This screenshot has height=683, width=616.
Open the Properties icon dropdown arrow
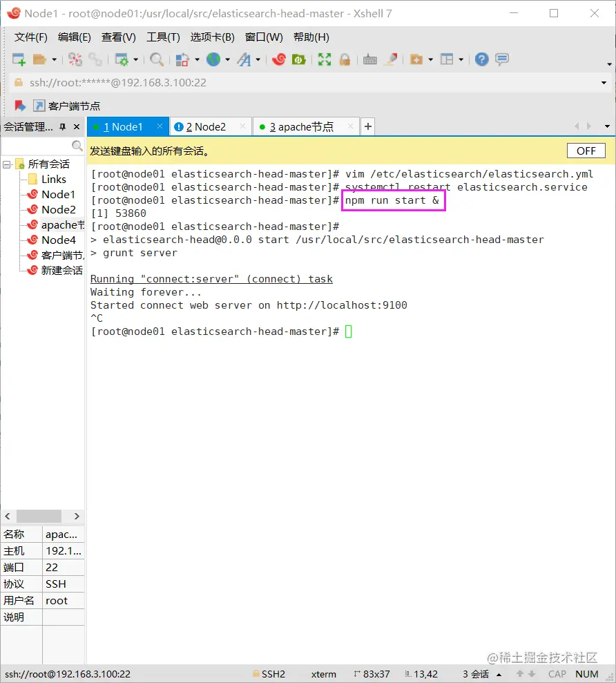point(135,59)
